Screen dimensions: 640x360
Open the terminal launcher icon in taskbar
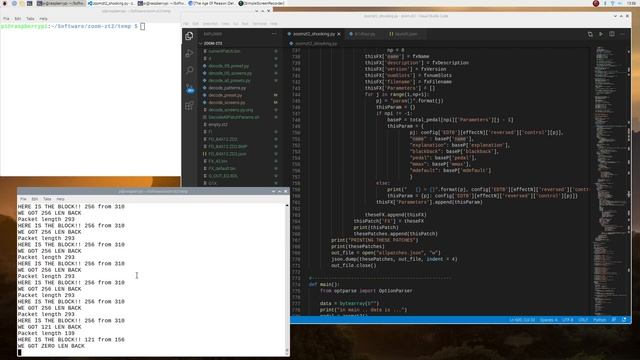(x=30, y=3)
